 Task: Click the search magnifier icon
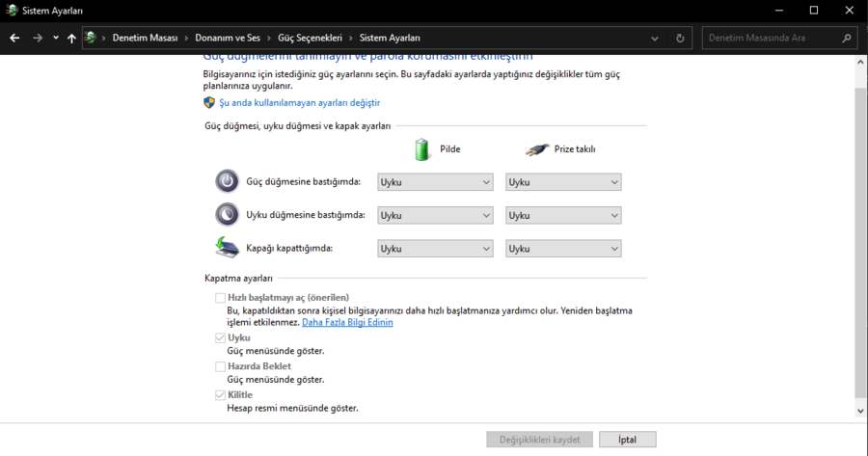tap(847, 39)
